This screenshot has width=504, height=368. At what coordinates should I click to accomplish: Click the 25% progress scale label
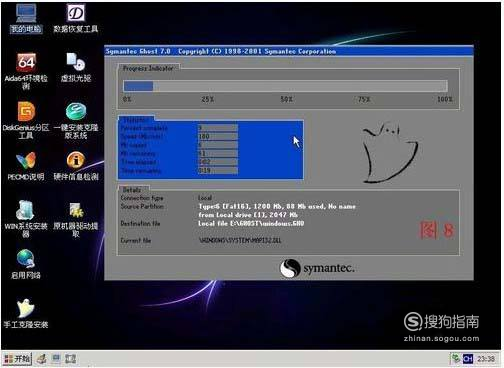208,99
